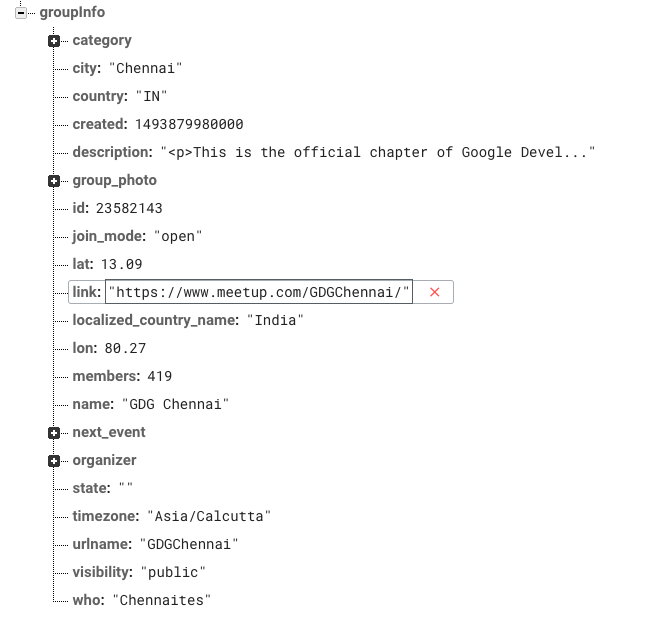Select the city value "Chennai"
Screen dimensions: 652x630
click(x=146, y=68)
